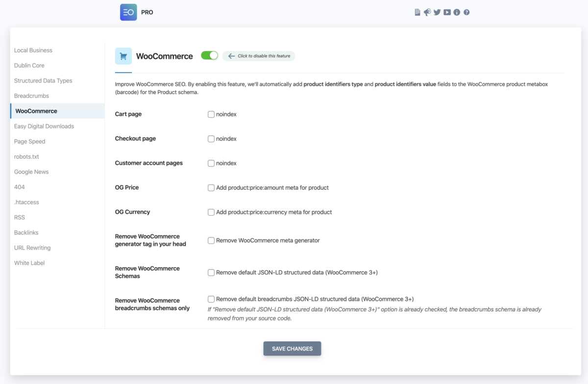Image resolution: width=588 pixels, height=384 pixels.
Task: Open the question mark help icon
Action: [x=466, y=12]
